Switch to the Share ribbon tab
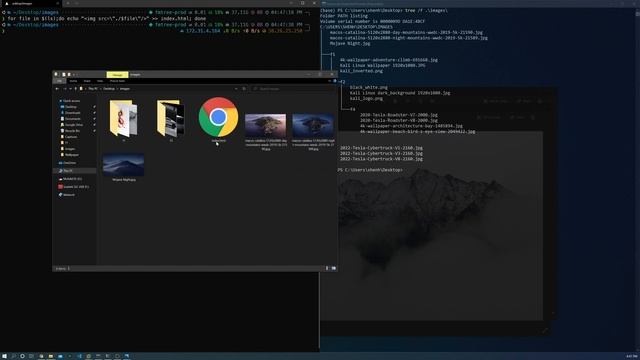 coord(87,81)
